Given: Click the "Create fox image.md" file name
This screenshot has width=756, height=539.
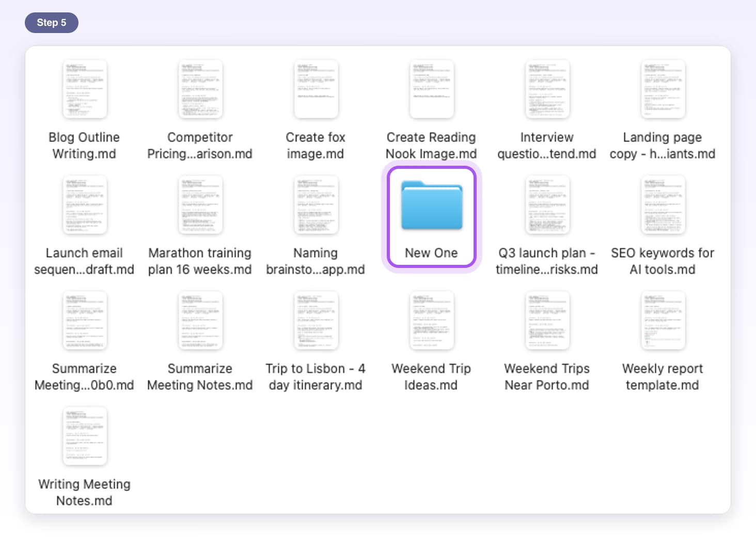Looking at the screenshot, I should point(316,146).
